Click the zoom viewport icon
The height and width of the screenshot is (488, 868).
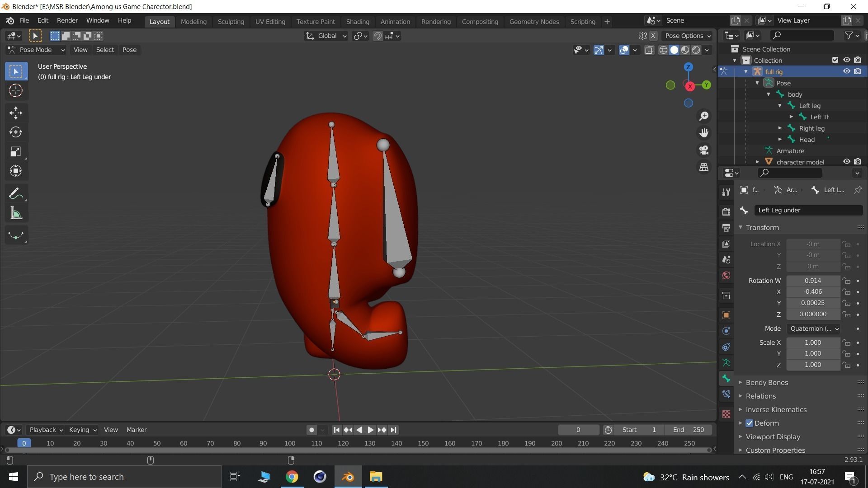click(704, 116)
